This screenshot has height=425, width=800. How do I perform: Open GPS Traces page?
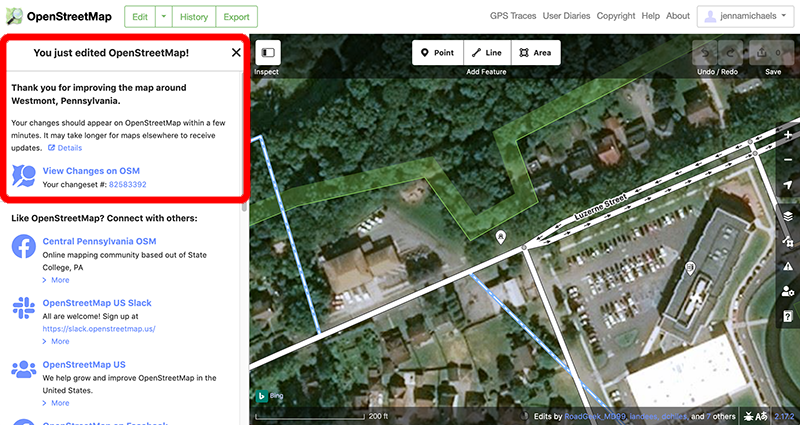(x=513, y=16)
